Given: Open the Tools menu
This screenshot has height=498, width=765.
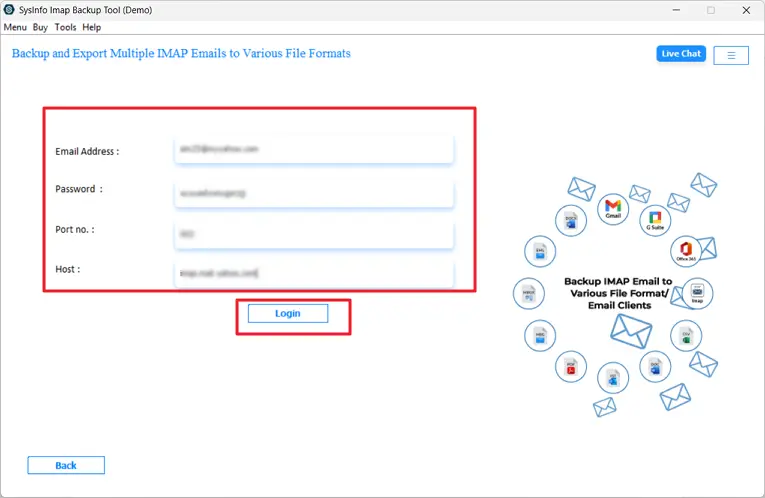Looking at the screenshot, I should [x=65, y=27].
